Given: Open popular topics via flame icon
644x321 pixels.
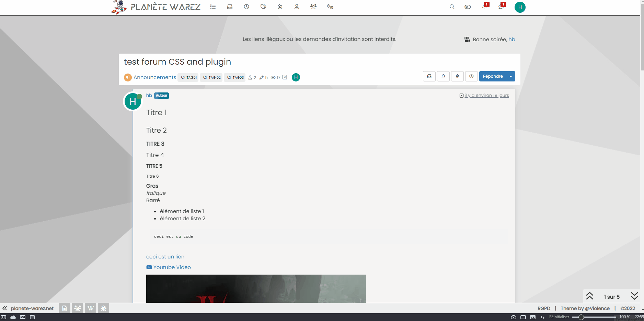Looking at the screenshot, I should [280, 7].
